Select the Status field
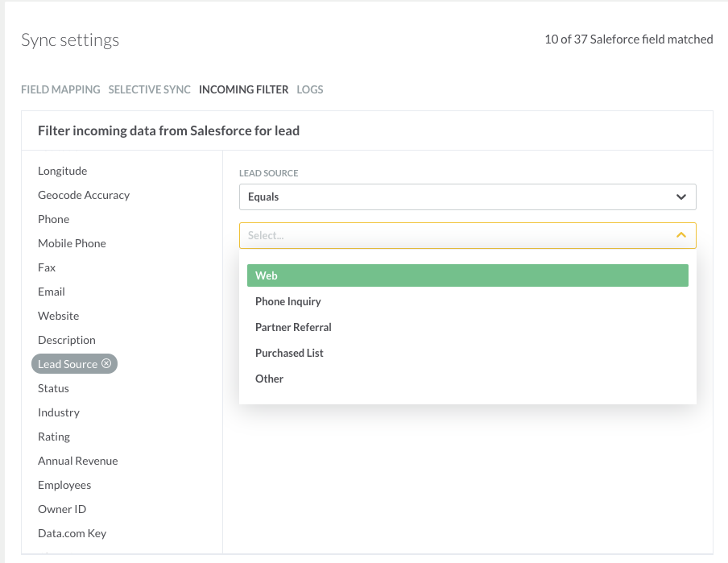 [53, 388]
